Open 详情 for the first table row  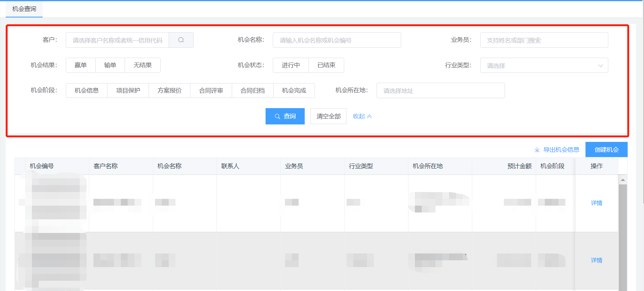597,203
